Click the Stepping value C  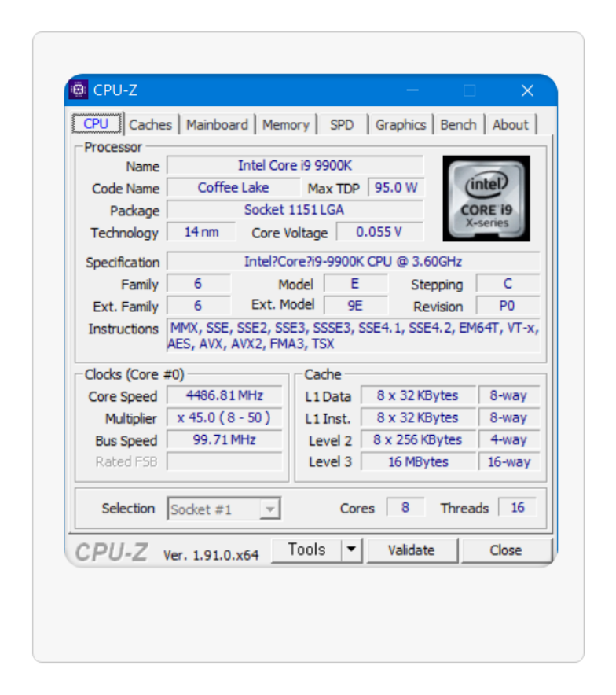point(508,284)
